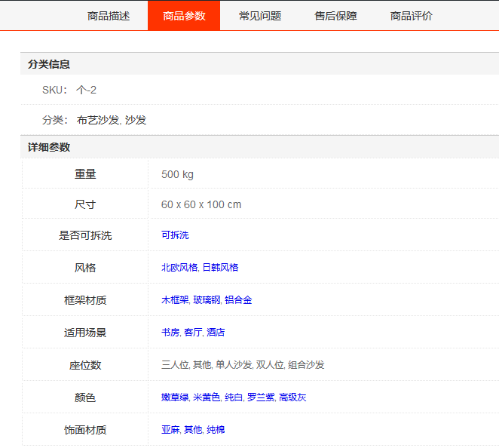Click the 北欧风格 style link
This screenshot has height=448, width=499.
click(179, 268)
